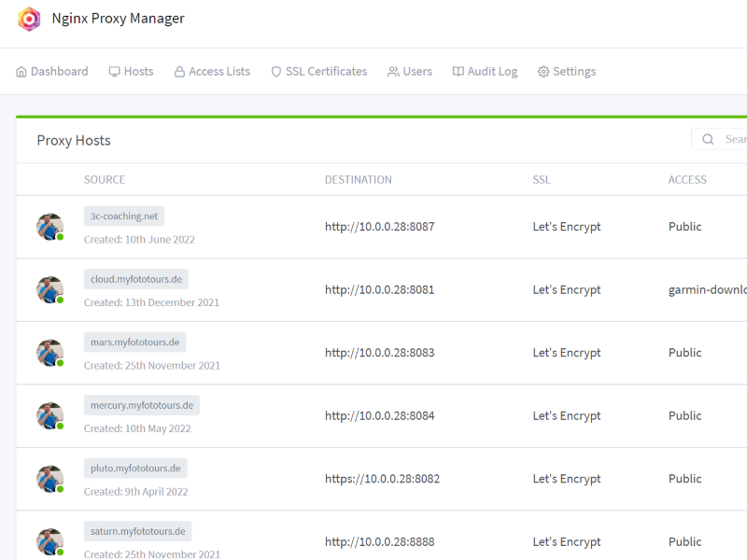Click Public access in the saturn.myfototours.de row
The image size is (747, 560).
684,542
